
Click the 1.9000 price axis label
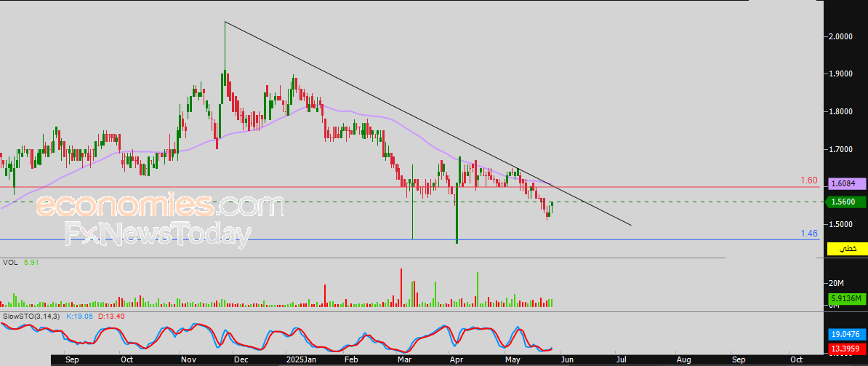[x=841, y=73]
